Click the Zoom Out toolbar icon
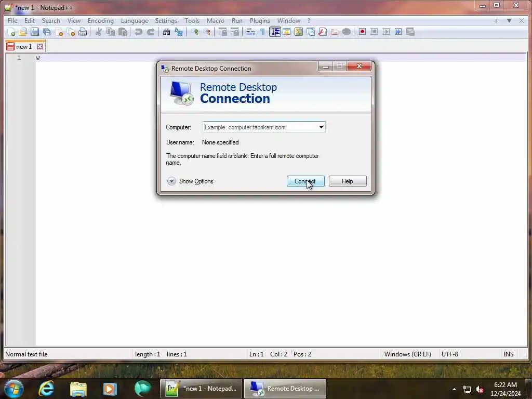The height and width of the screenshot is (399, 532). point(207,32)
